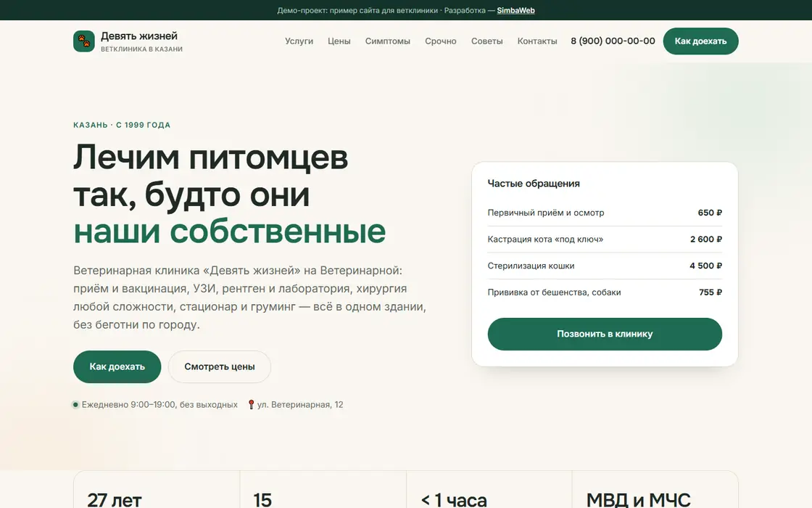The image size is (812, 508).
Task: Click the green status dot by opening hours
Action: click(75, 405)
